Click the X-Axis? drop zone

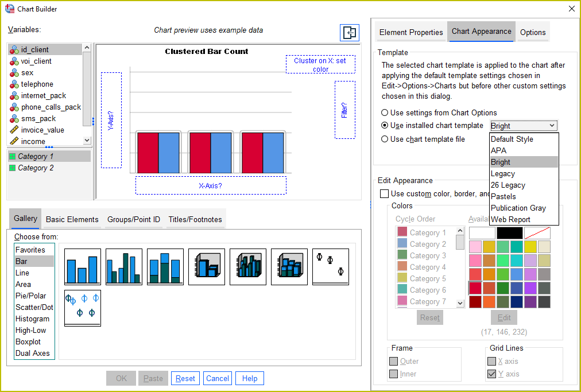click(211, 185)
